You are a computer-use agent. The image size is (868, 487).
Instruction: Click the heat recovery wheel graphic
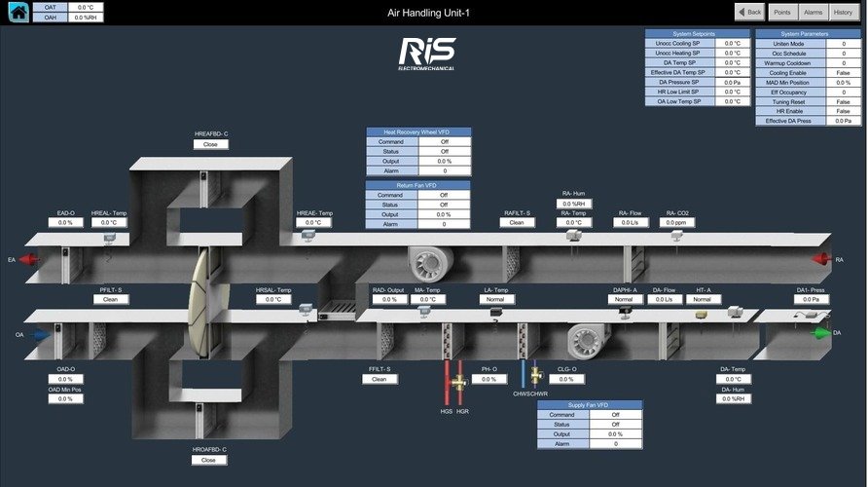pyautogui.click(x=199, y=297)
